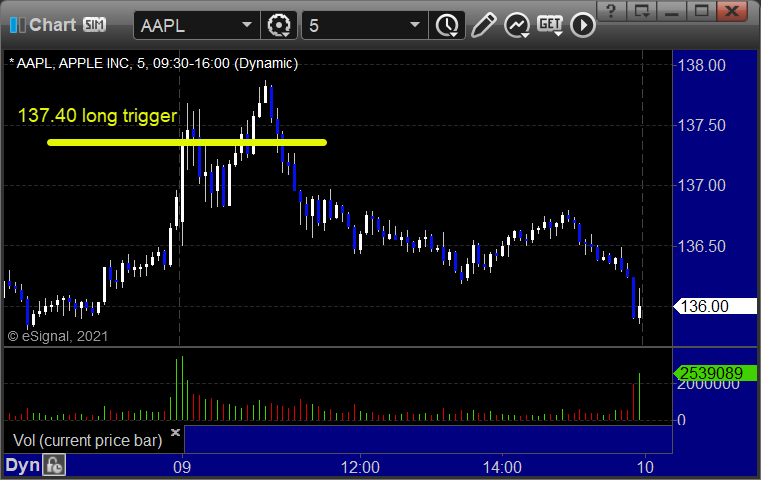Select the yellow 137.40 trigger line
Image resolution: width=761 pixels, height=480 pixels.
coord(187,143)
